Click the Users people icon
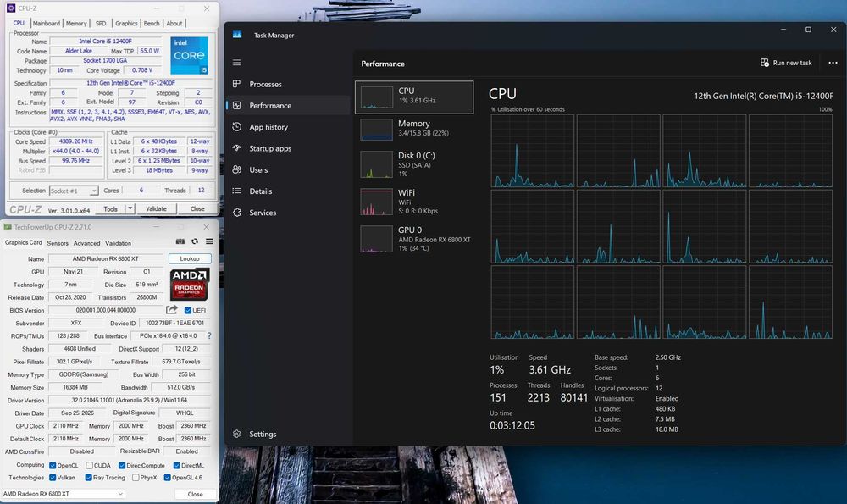 [236, 169]
